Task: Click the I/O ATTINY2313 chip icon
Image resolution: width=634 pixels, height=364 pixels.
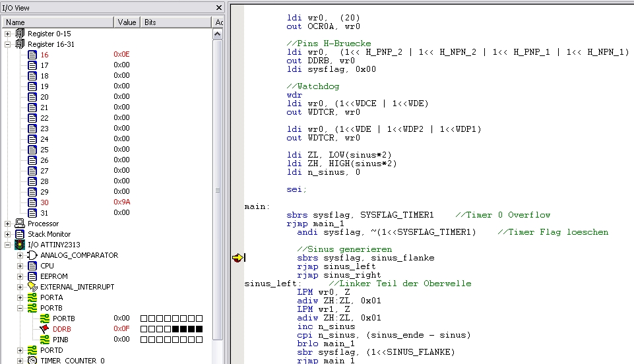Action: pyautogui.click(x=20, y=245)
